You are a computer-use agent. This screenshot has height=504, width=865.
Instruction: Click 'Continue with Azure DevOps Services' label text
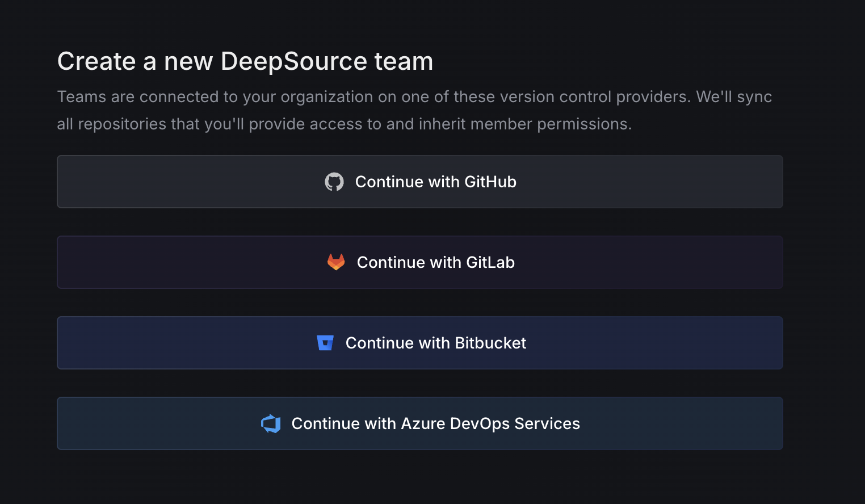tap(435, 423)
